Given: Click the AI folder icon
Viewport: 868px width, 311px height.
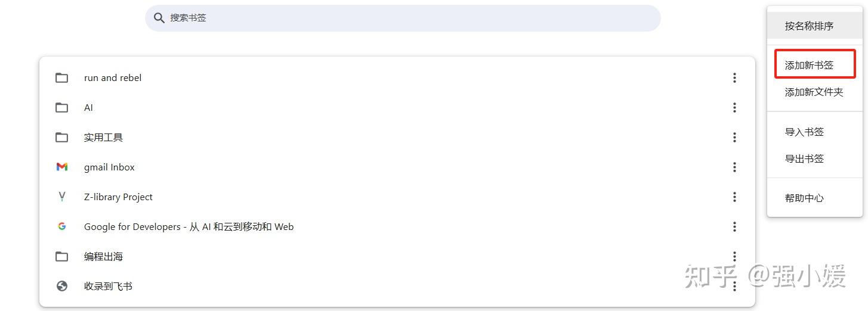Looking at the screenshot, I should coord(62,108).
